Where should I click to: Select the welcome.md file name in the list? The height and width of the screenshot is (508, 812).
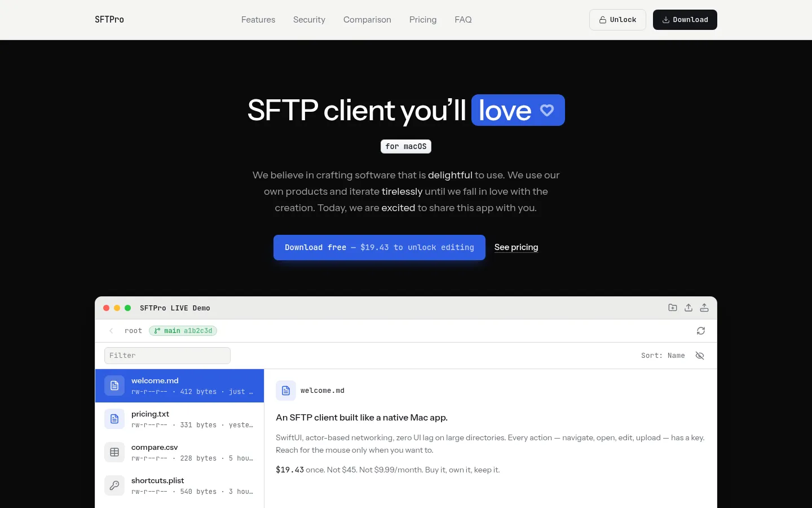tap(155, 380)
